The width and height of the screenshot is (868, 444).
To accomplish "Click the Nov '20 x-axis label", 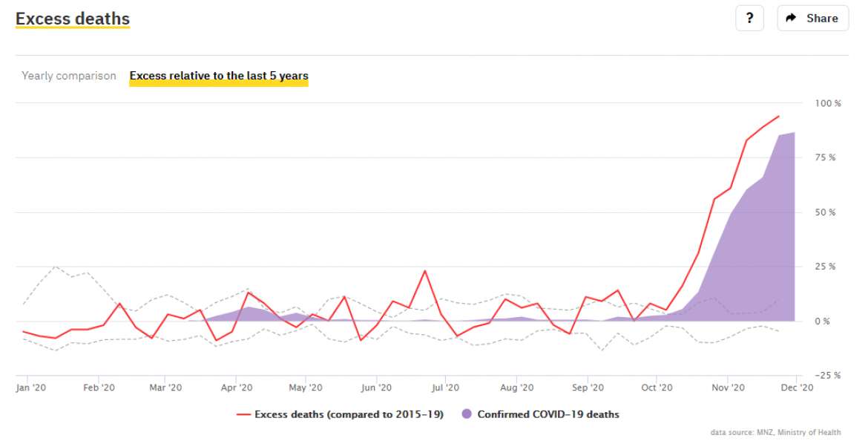I will click(728, 388).
